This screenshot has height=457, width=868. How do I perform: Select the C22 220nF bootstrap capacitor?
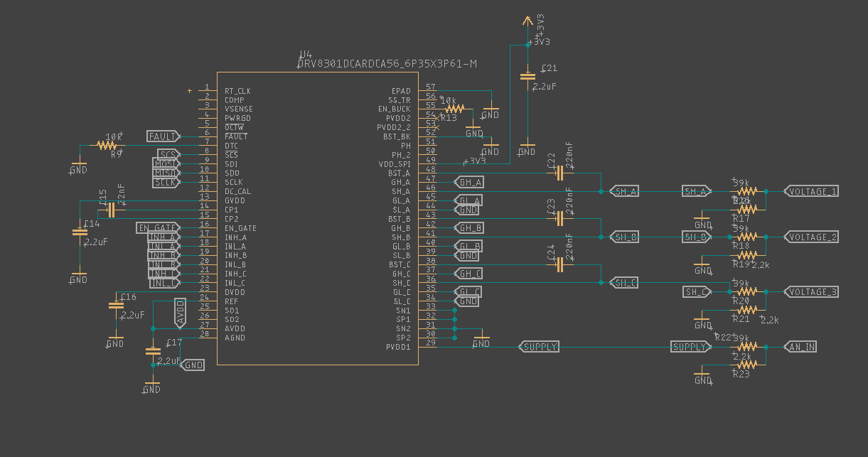point(561,173)
